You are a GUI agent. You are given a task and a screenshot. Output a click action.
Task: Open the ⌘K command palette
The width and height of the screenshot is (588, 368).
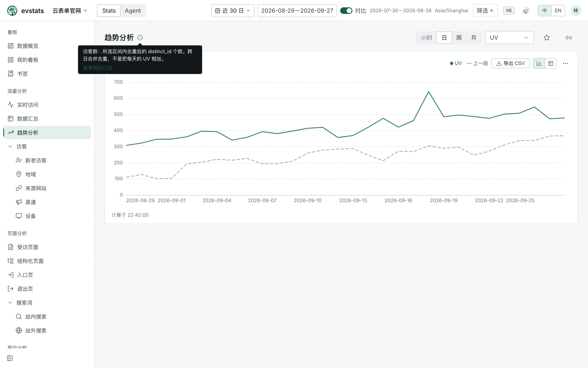509,11
